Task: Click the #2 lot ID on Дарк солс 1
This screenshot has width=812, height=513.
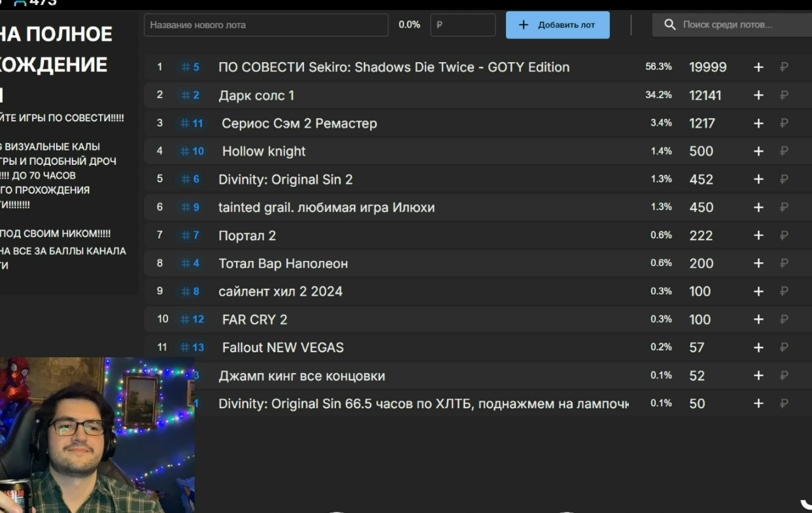Action: point(190,95)
